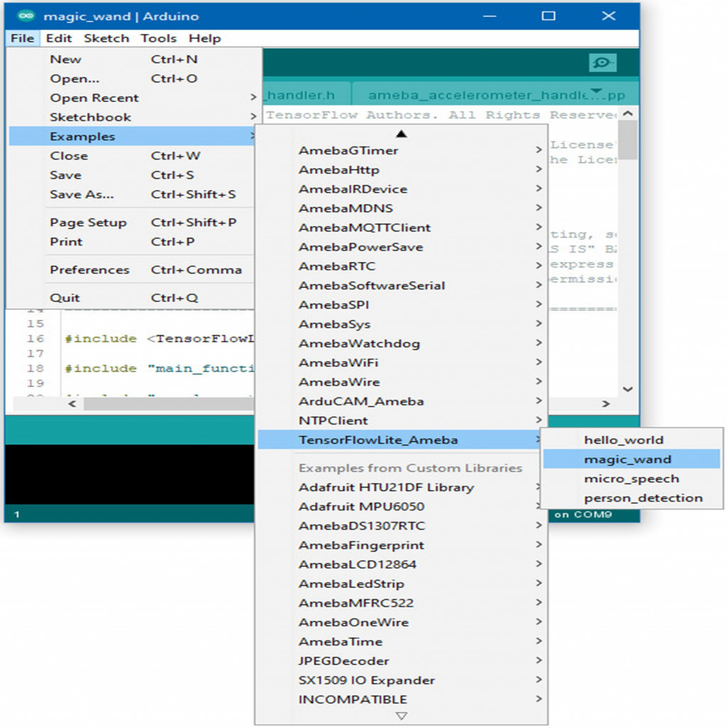Open the Serial Monitor magnifier icon
The image size is (728, 728).
tap(602, 63)
